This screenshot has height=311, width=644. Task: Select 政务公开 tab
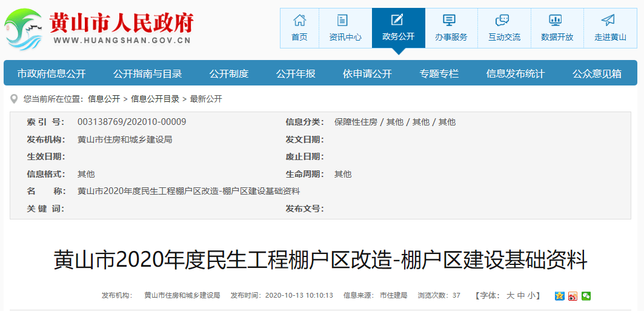click(399, 28)
